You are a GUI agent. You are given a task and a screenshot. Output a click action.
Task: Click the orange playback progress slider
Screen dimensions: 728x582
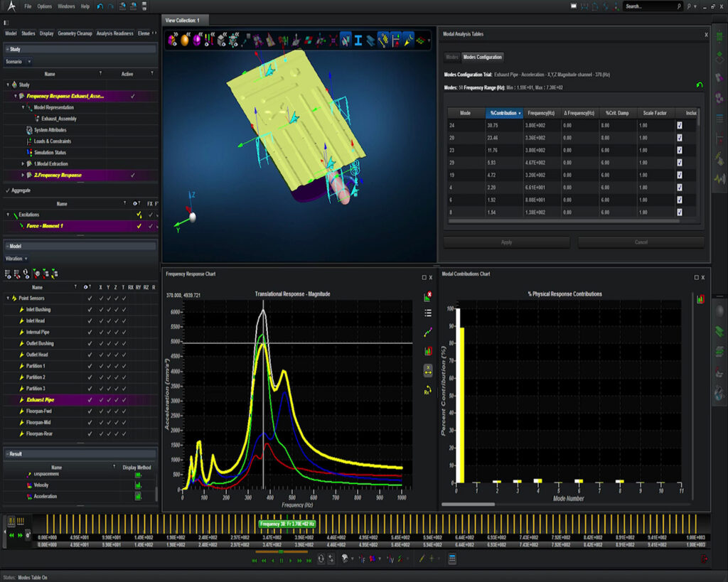tap(282, 552)
